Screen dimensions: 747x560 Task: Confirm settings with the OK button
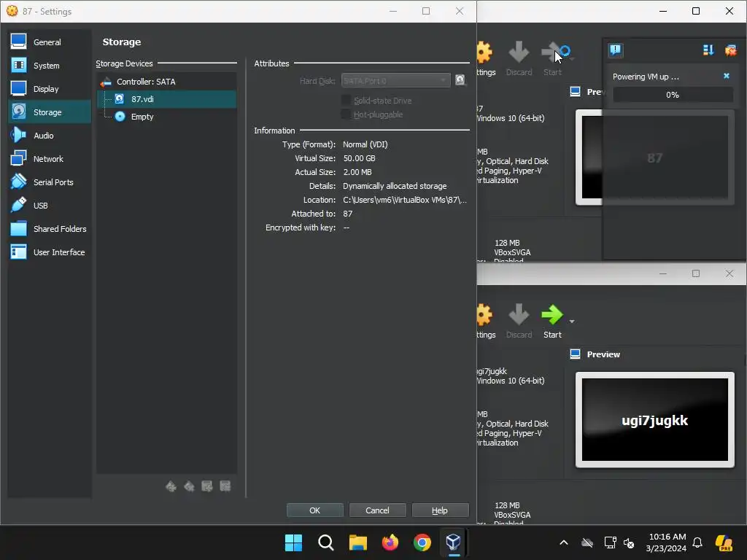click(315, 510)
